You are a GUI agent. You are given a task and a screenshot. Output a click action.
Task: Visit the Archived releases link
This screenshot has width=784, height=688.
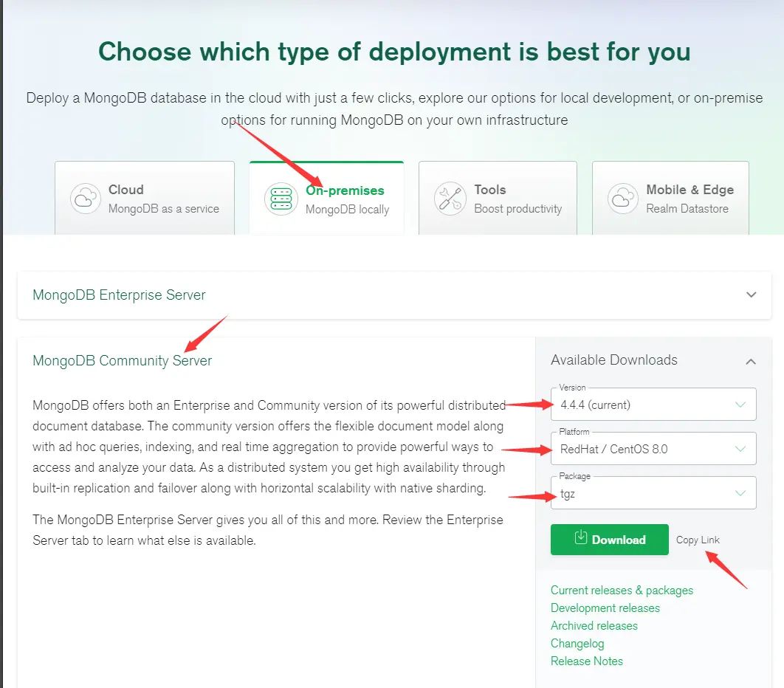(594, 626)
